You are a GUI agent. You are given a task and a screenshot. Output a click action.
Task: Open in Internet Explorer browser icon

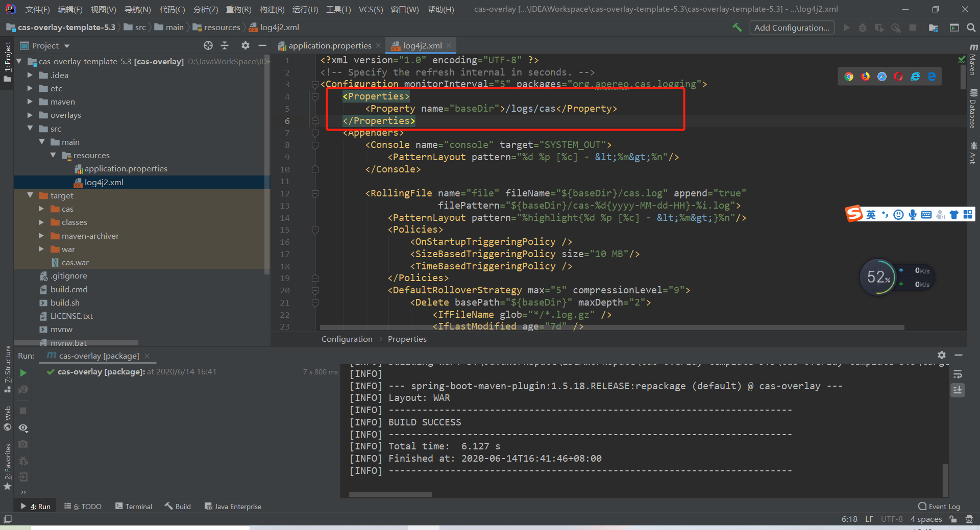click(915, 77)
